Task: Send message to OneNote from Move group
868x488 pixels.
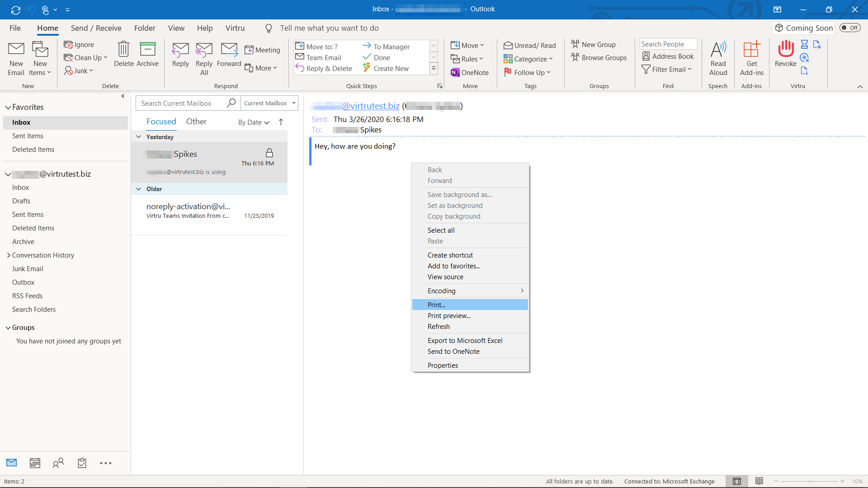Action: click(x=470, y=72)
